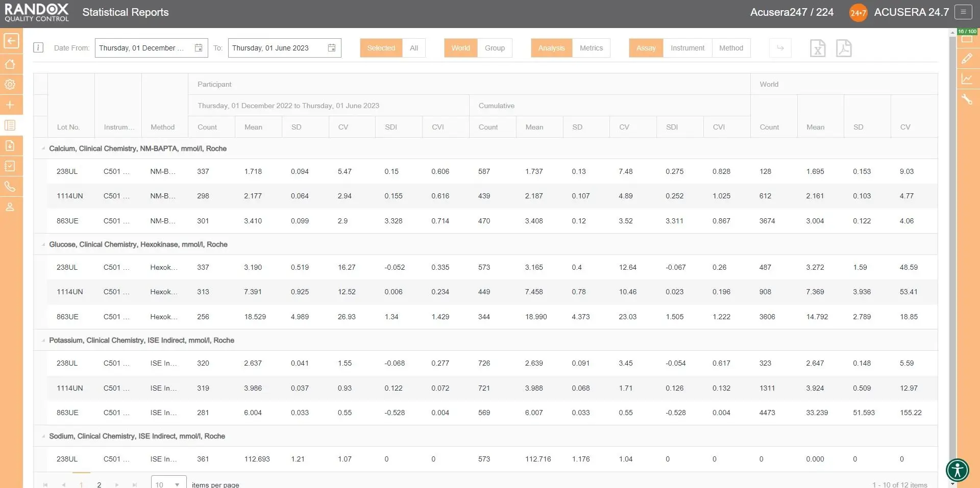Collapse the Calcium, Clinical Chemistry group

click(43, 148)
